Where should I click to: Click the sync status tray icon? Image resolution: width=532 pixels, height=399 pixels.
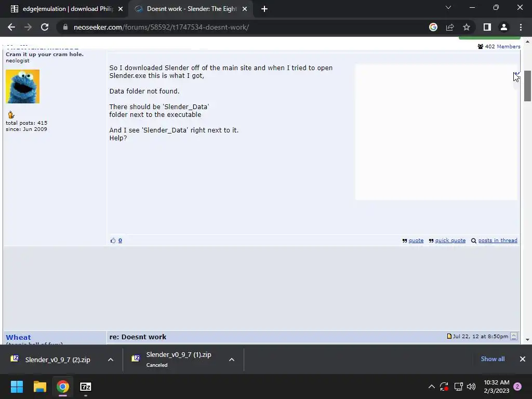(x=444, y=387)
